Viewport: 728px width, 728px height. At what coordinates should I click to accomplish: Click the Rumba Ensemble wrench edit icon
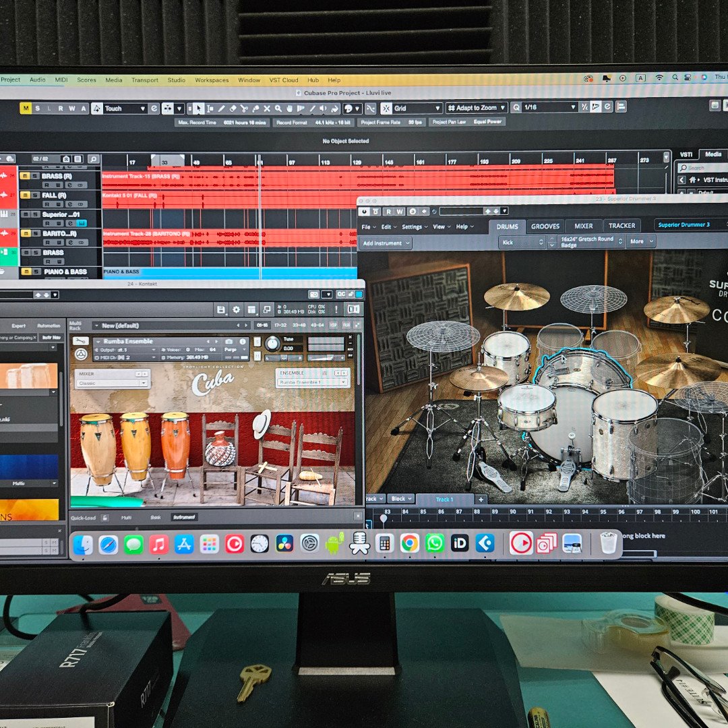[x=81, y=341]
